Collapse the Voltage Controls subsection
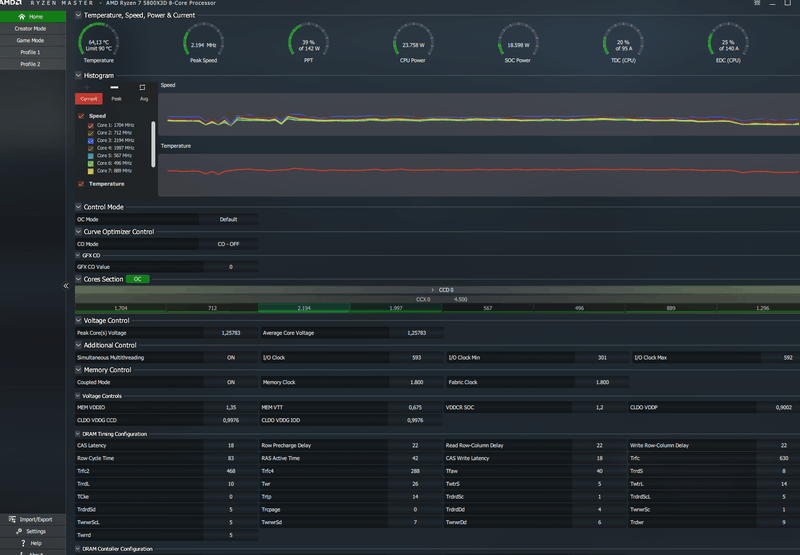This screenshot has height=555, width=800. click(78, 395)
